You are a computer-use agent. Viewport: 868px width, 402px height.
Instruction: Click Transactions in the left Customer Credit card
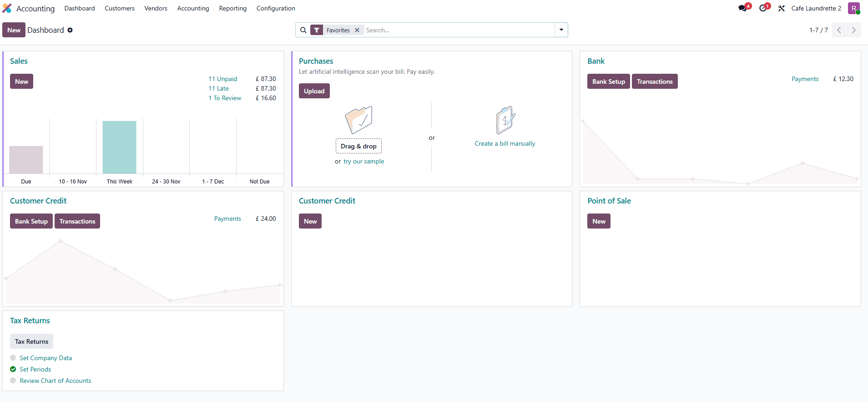tap(77, 221)
